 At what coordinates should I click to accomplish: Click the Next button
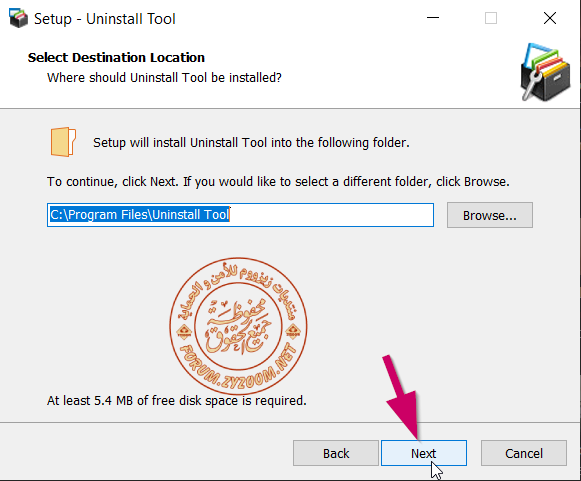click(424, 453)
